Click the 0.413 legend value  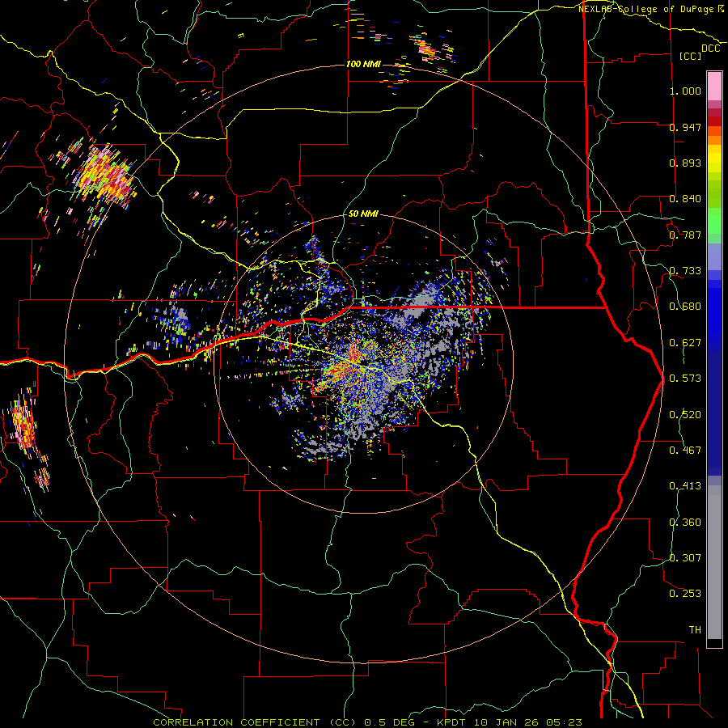click(685, 486)
